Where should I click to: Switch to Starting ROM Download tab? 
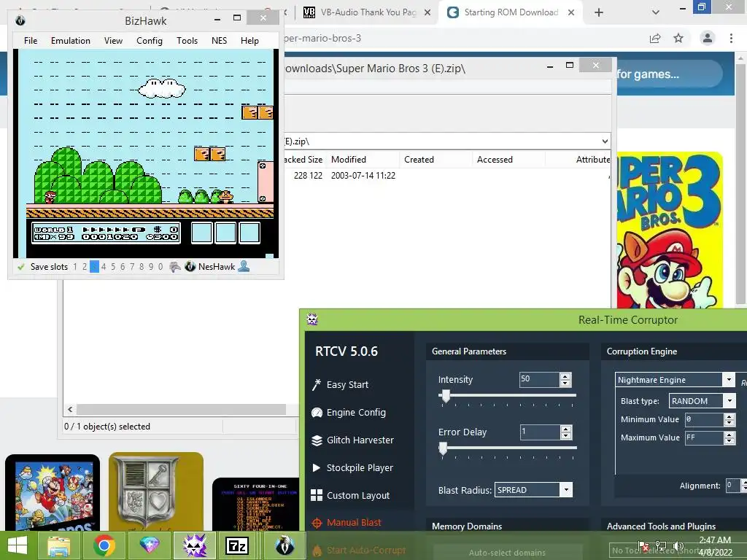pos(510,12)
